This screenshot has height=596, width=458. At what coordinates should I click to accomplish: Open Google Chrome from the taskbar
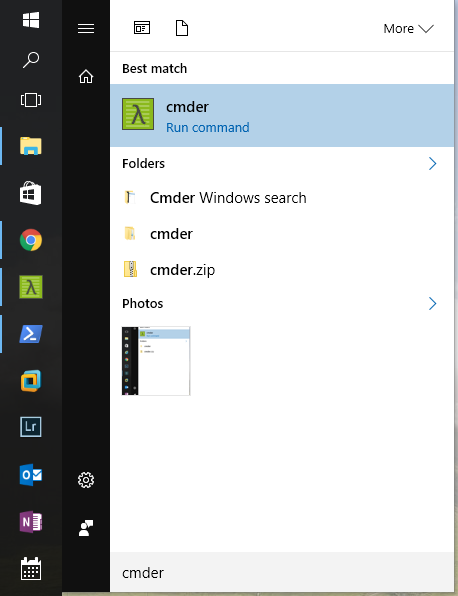(x=31, y=240)
